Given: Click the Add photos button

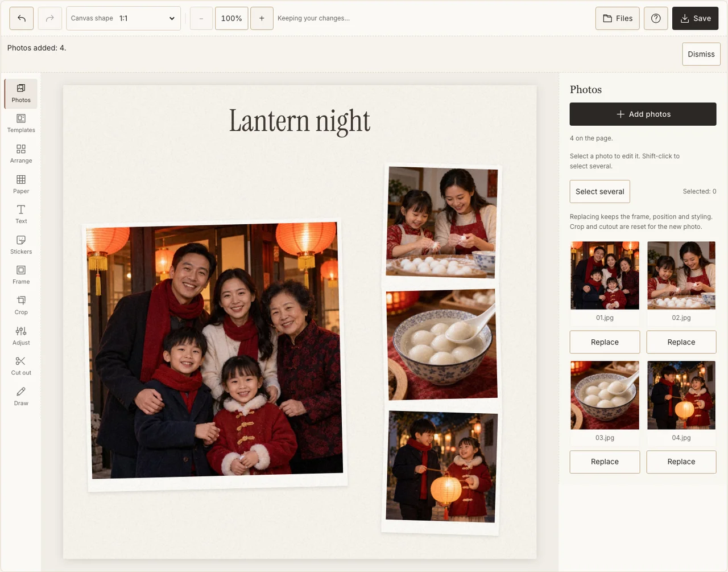Looking at the screenshot, I should tap(643, 114).
